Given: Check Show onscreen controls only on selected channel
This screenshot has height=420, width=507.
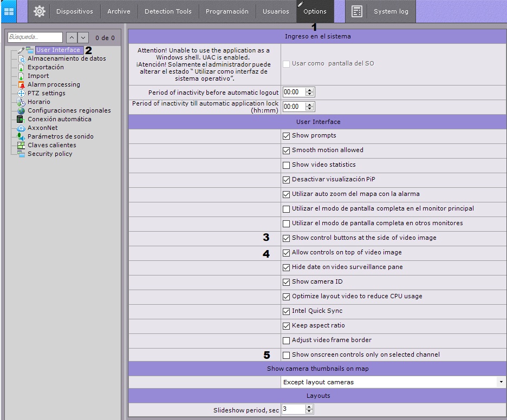Looking at the screenshot, I should (287, 355).
